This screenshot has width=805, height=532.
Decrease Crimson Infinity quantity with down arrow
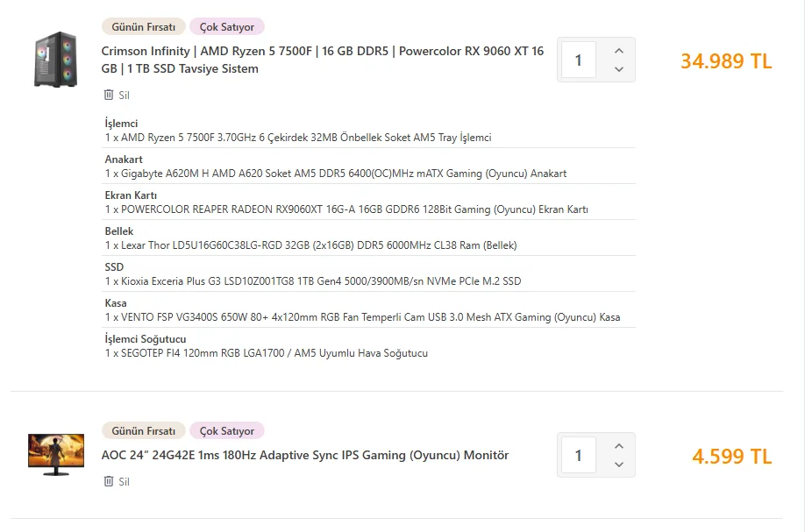pos(619,69)
